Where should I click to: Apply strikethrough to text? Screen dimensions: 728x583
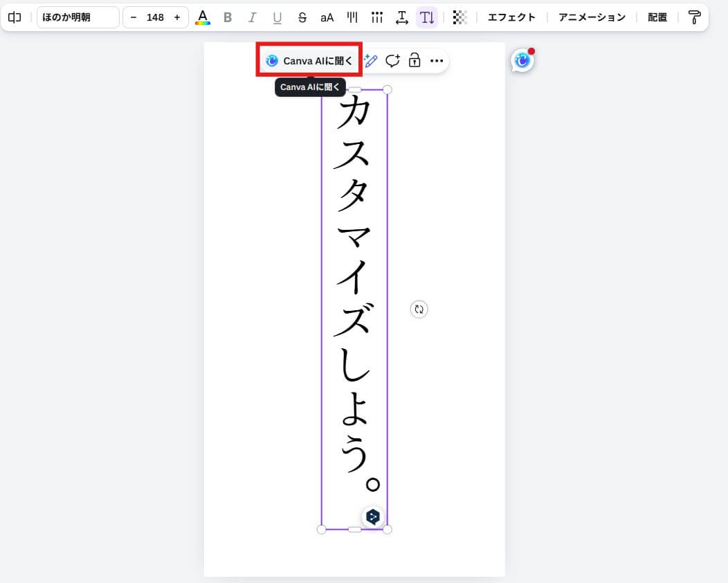(302, 17)
